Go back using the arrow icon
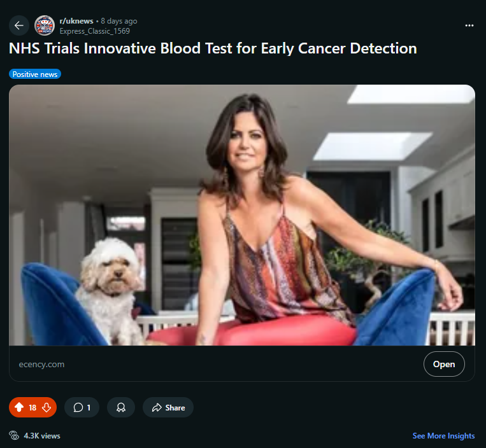The width and height of the screenshot is (486, 448). (19, 25)
